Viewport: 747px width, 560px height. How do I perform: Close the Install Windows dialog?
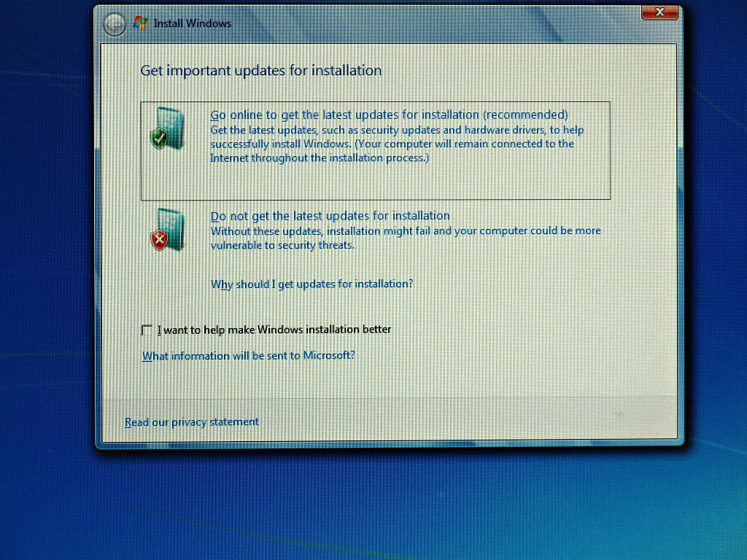pos(659,12)
